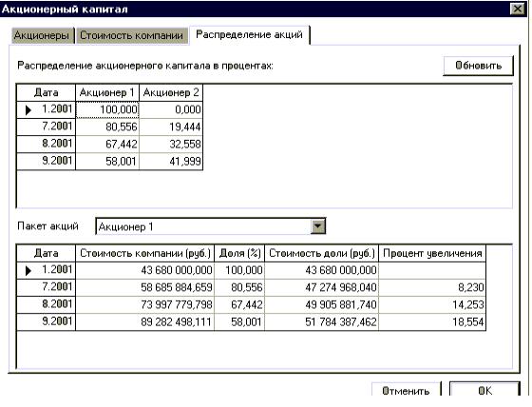The image size is (532, 407).
Task: Click cell 41,999 in the top table
Action: pyautogui.click(x=171, y=161)
